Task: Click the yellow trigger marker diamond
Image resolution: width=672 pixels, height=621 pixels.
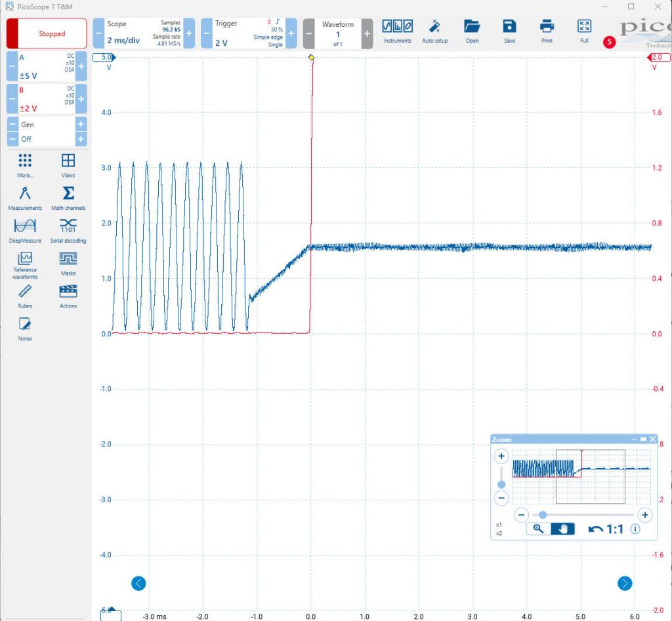Action: (311, 58)
